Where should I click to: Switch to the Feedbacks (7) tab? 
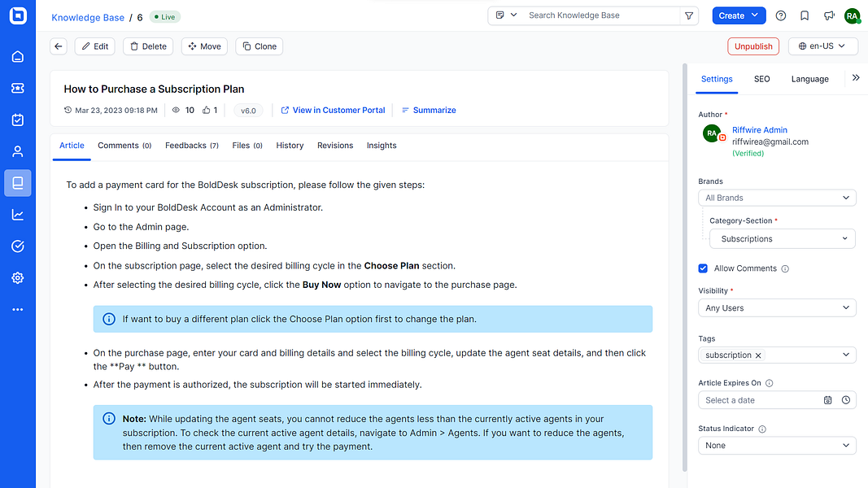[191, 146]
